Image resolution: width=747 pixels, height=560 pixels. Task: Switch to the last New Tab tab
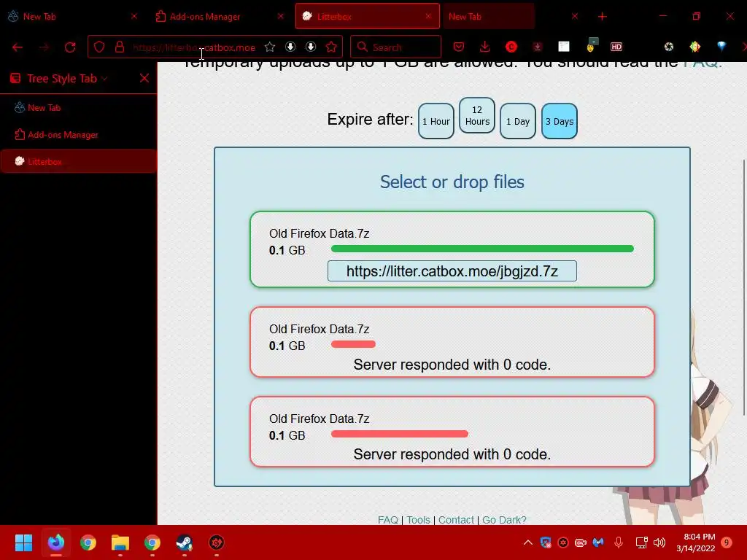[488, 17]
